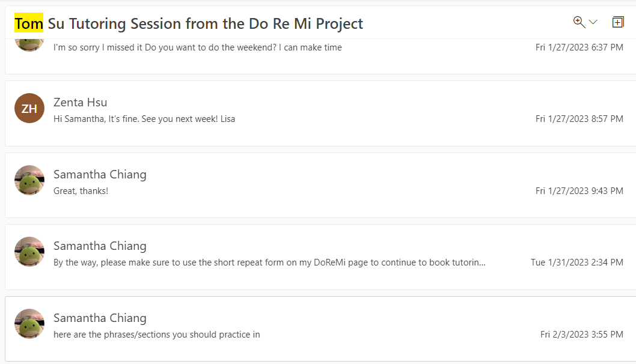Expand all messages in the conversation

click(617, 22)
